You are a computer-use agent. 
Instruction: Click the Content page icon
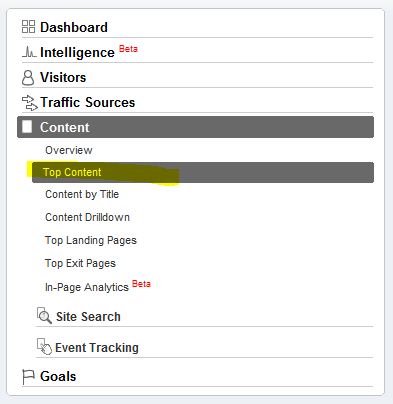tap(27, 127)
